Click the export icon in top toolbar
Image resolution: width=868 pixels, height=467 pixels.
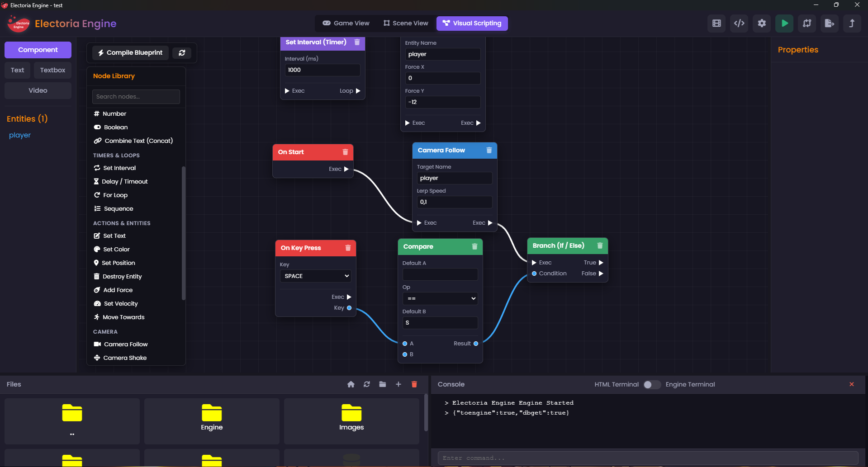click(830, 24)
